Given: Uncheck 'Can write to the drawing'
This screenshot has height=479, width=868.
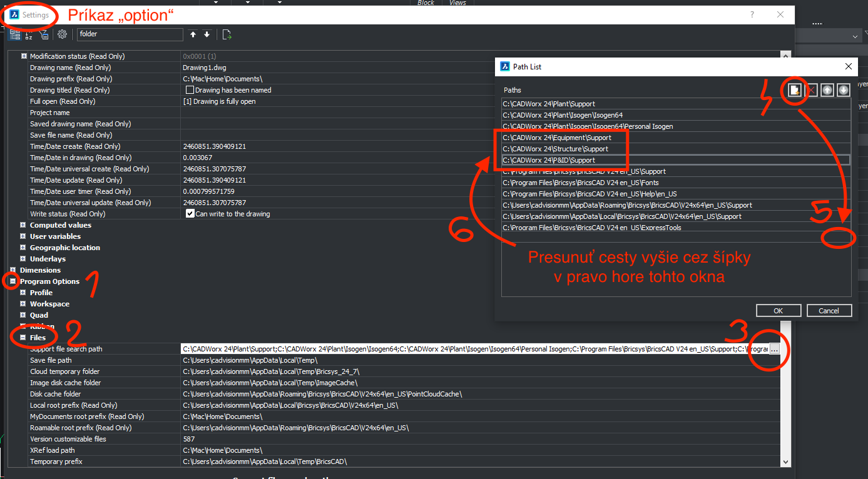Looking at the screenshot, I should (190, 214).
